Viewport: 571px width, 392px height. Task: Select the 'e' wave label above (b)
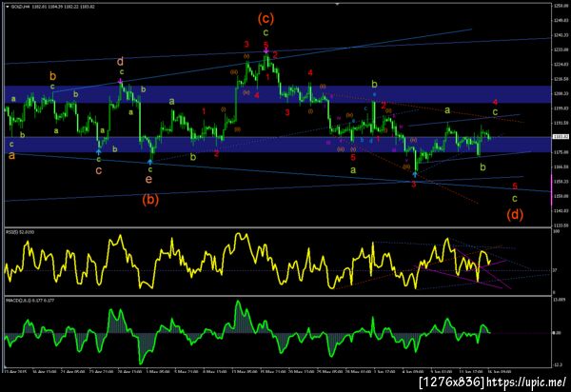pos(148,179)
